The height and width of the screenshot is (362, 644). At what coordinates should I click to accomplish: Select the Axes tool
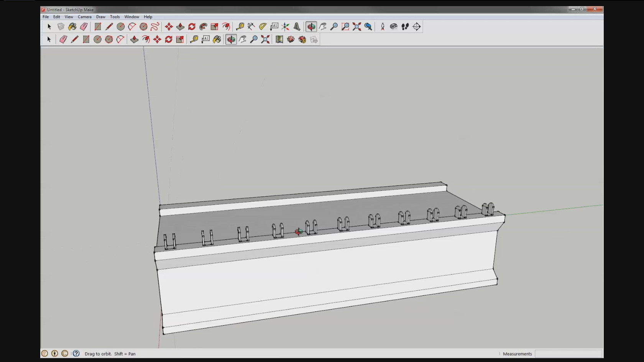coord(286,26)
